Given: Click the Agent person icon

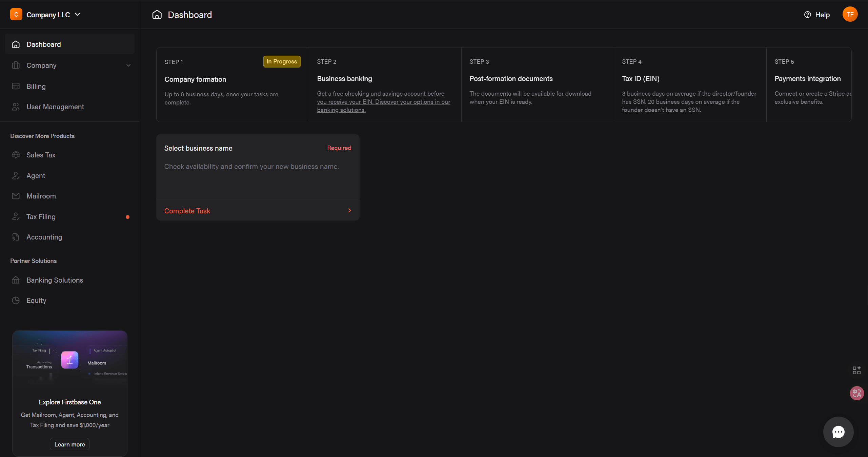Looking at the screenshot, I should tap(16, 176).
